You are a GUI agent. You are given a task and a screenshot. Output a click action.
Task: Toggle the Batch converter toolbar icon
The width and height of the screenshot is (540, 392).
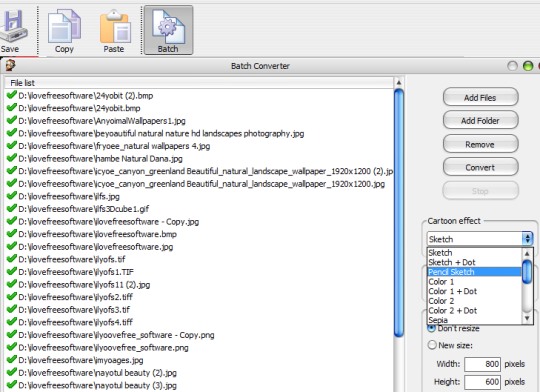pos(168,30)
